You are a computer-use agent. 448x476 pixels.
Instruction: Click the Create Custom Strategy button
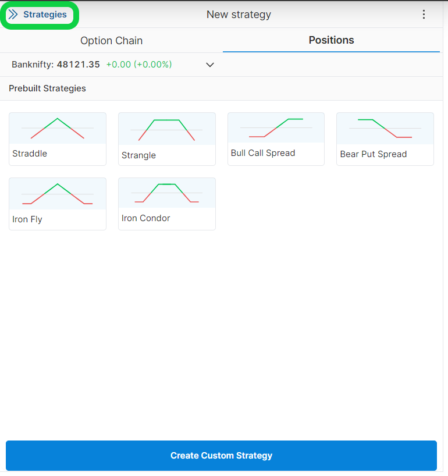[221, 456]
